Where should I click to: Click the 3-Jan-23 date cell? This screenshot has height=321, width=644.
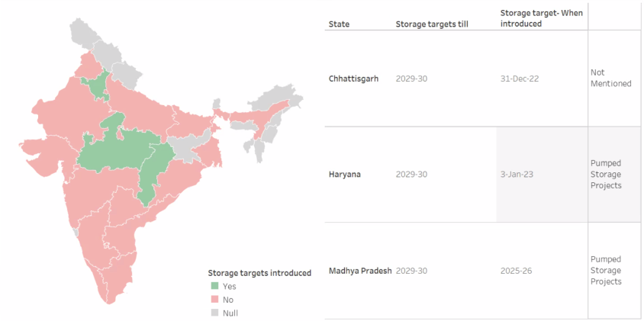[x=516, y=175]
